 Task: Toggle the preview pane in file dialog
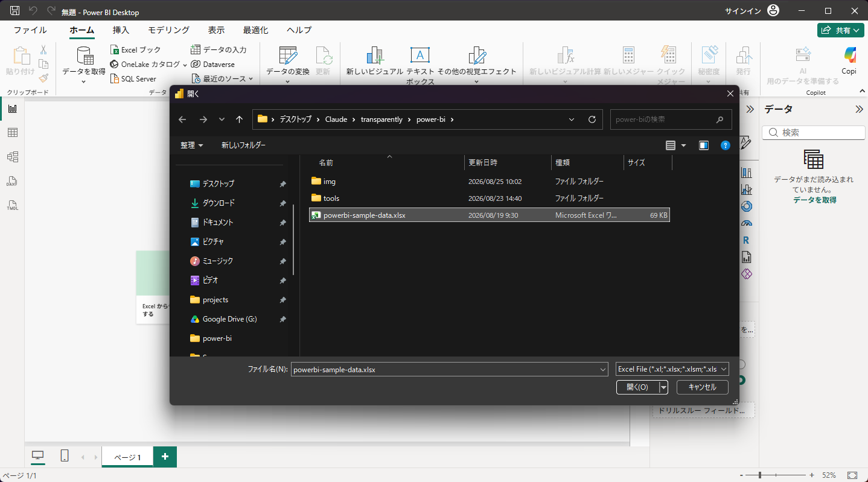[703, 145]
